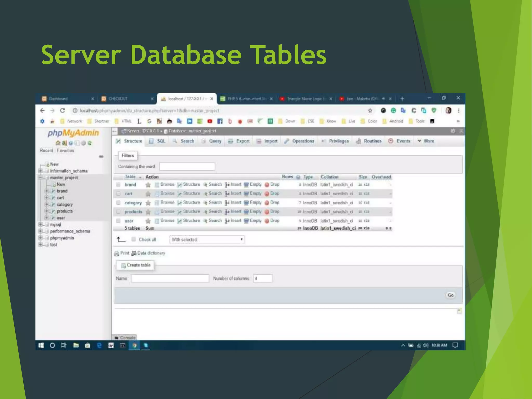Open page settings gear icon
The width and height of the screenshot is (532, 399).
453,131
